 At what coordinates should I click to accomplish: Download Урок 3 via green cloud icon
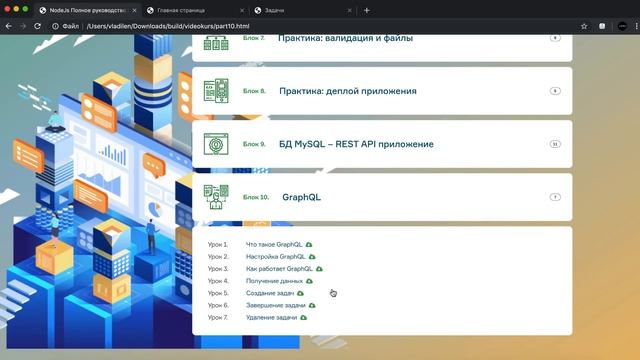pyautogui.click(x=319, y=269)
